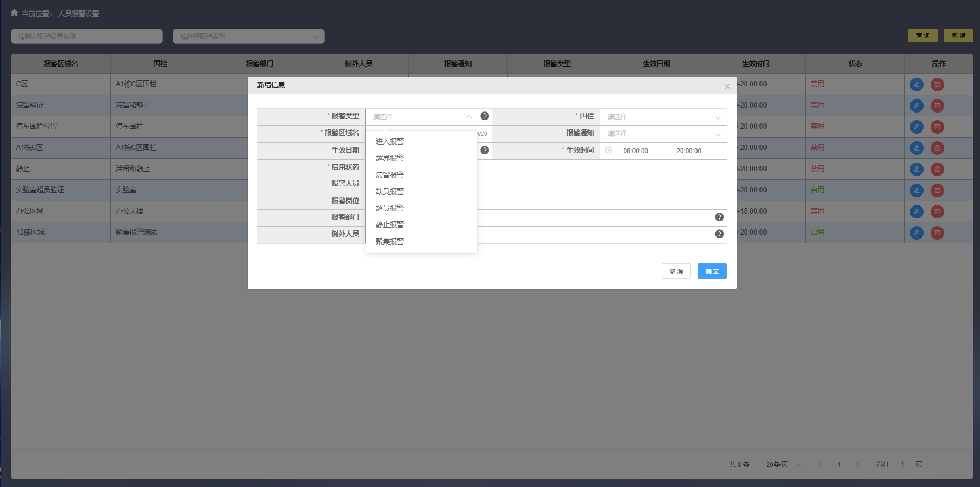Click edit icon for 12栋区域 row
The width and height of the screenshot is (980, 487).
click(916, 233)
